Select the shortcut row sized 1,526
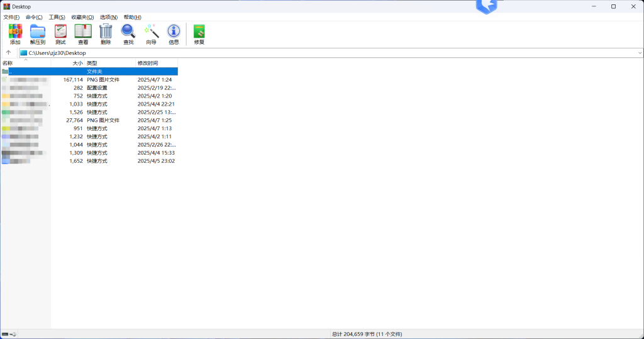The image size is (644, 339). (x=89, y=112)
